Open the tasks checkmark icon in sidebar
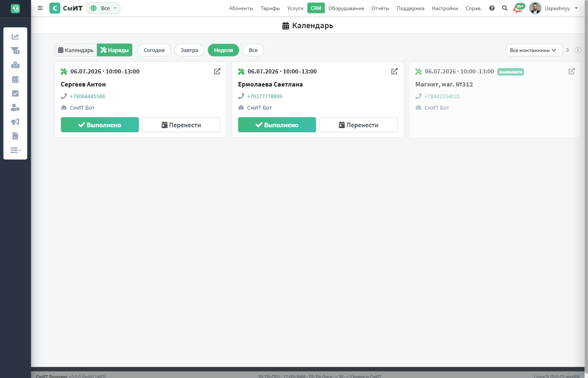Viewport: 588px width, 378px height. pyautogui.click(x=15, y=94)
